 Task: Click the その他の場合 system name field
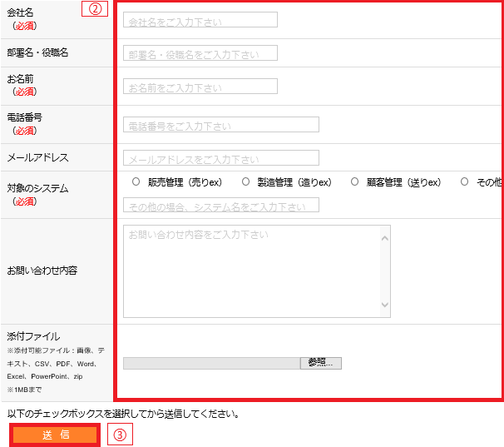click(x=221, y=205)
